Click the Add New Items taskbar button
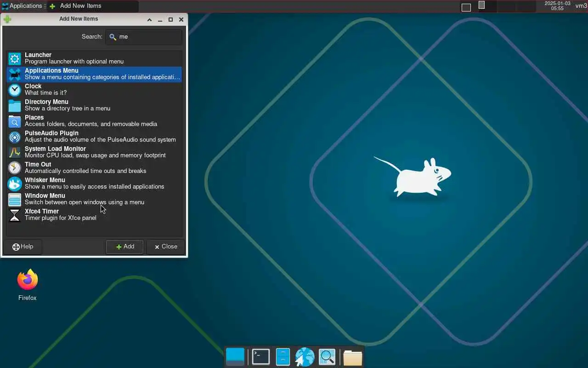 [93, 6]
